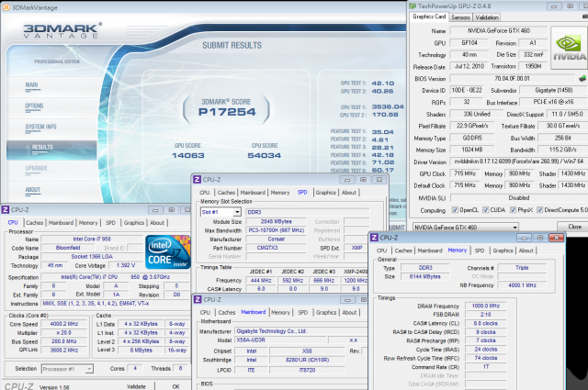Minimize the GPU-Z window
This screenshot has width=588, height=390.
click(x=554, y=6)
